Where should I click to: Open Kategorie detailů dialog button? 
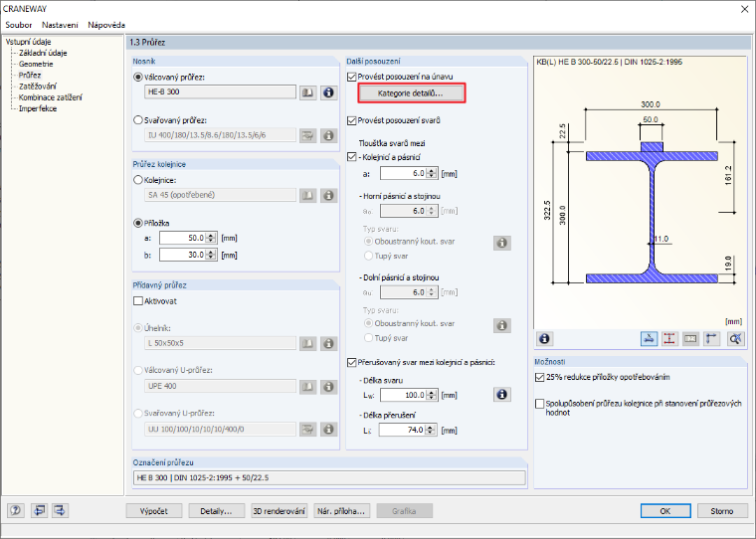(x=411, y=93)
